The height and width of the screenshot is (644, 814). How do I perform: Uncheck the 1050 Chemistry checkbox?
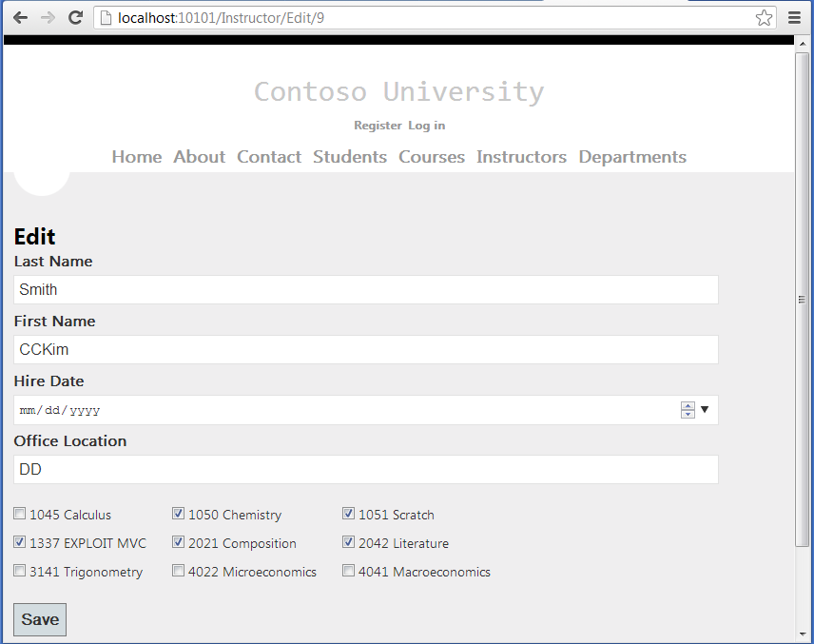pos(178,514)
